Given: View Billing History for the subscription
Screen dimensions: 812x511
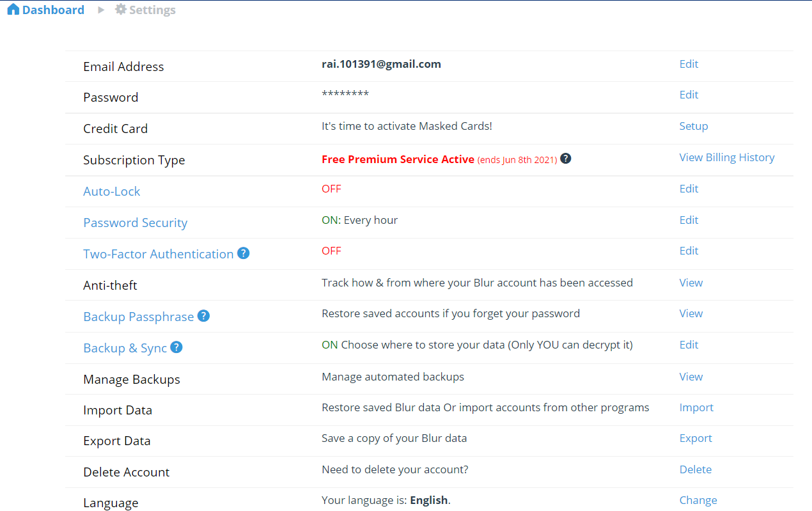Looking at the screenshot, I should pos(727,157).
